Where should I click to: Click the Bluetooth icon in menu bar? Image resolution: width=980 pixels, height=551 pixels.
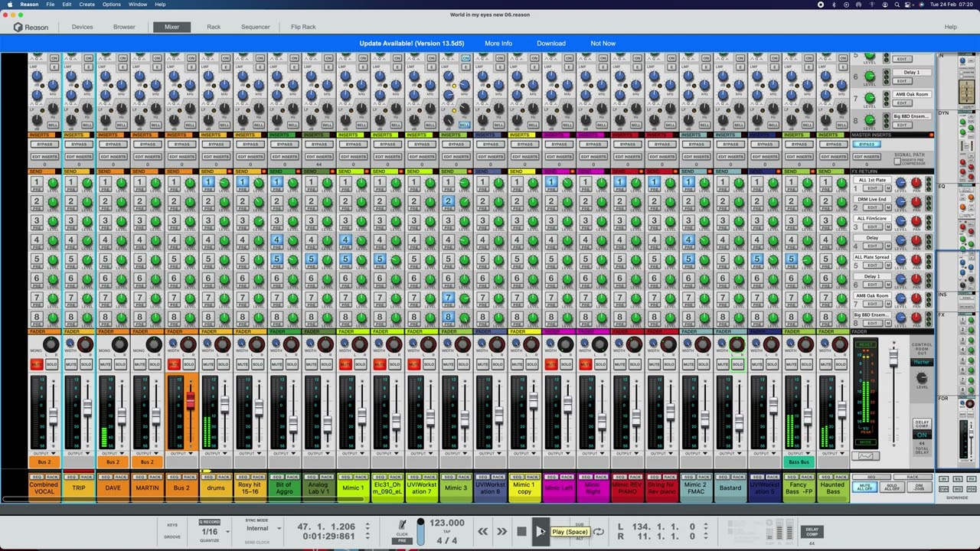[835, 5]
